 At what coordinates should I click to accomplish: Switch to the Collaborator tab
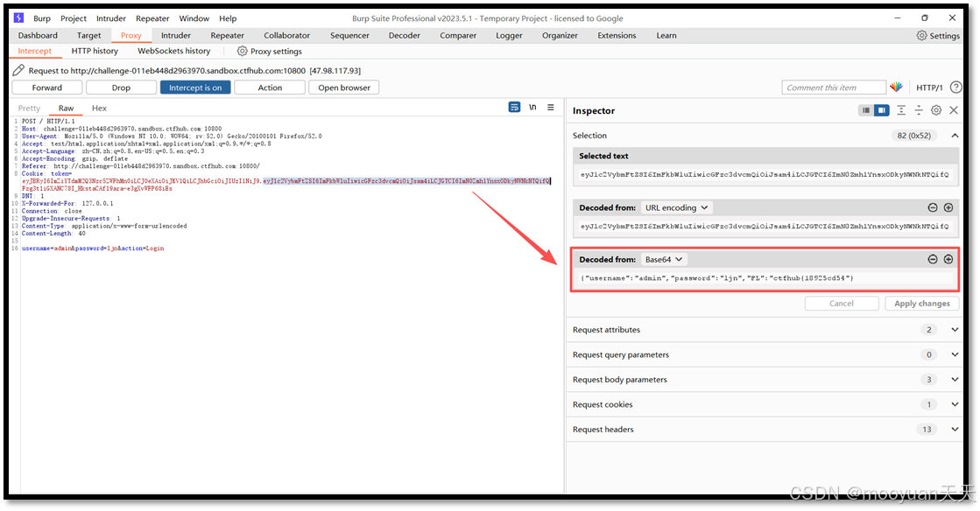pos(287,36)
